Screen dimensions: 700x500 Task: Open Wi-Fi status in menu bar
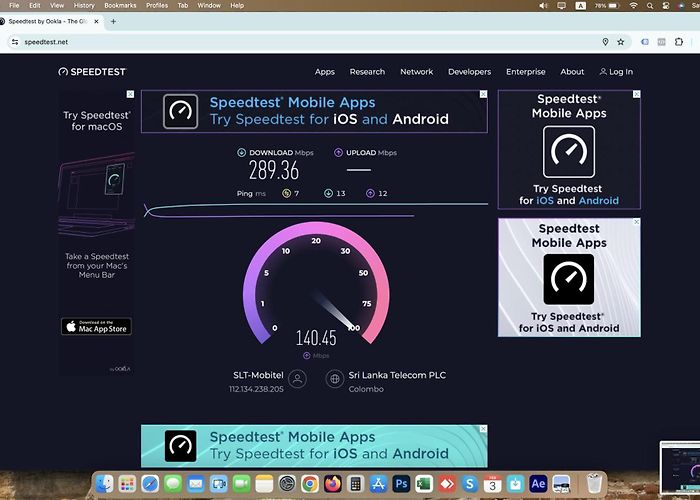coord(633,6)
